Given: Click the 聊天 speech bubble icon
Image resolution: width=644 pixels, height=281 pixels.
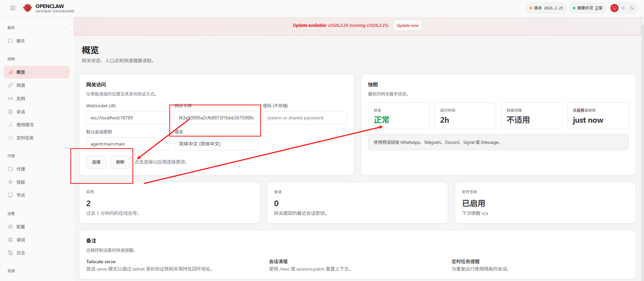Looking at the screenshot, I should coord(10,41).
